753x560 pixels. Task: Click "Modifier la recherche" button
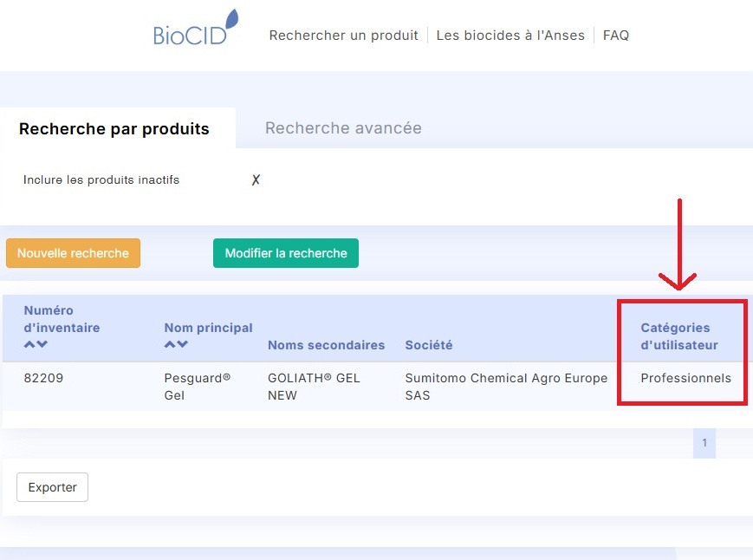[x=286, y=253]
